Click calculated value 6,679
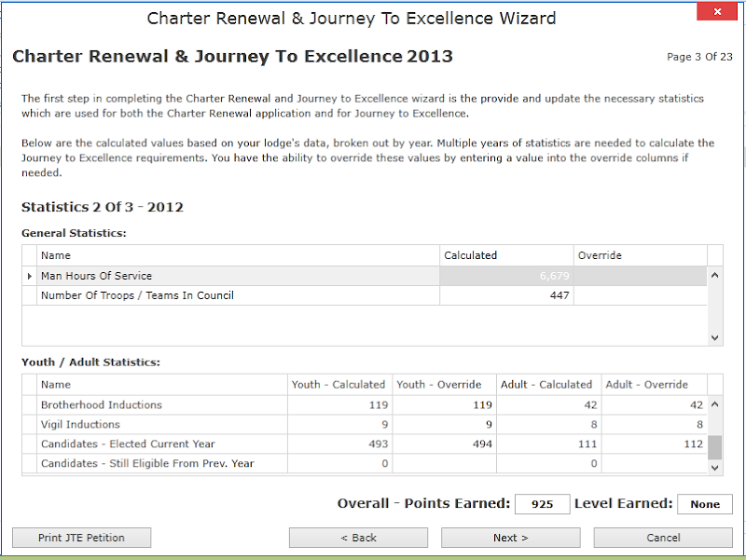This screenshot has width=746, height=560. pyautogui.click(x=506, y=276)
